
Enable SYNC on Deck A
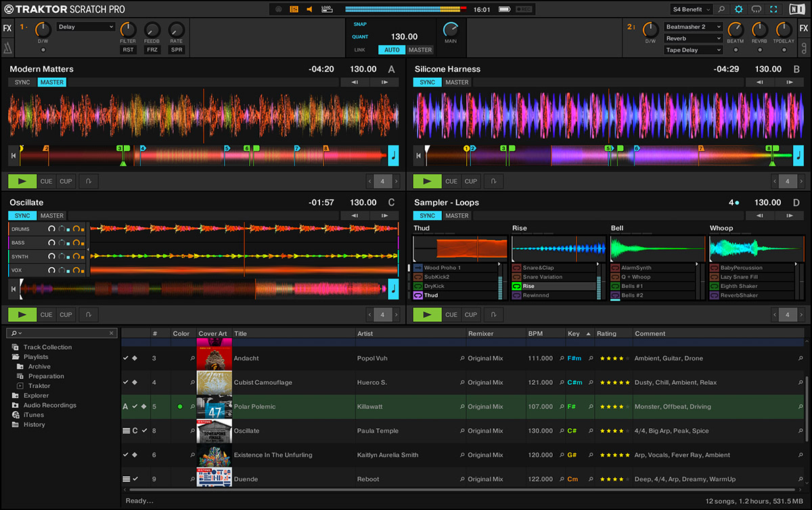(22, 83)
